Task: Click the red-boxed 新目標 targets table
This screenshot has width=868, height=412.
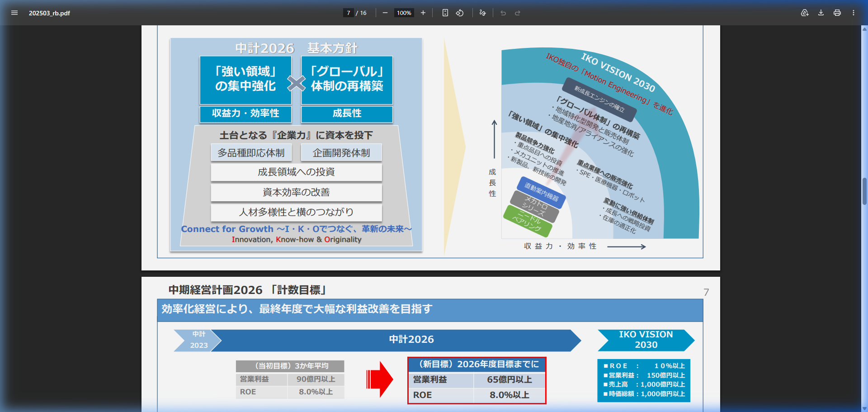Action: pyautogui.click(x=476, y=380)
